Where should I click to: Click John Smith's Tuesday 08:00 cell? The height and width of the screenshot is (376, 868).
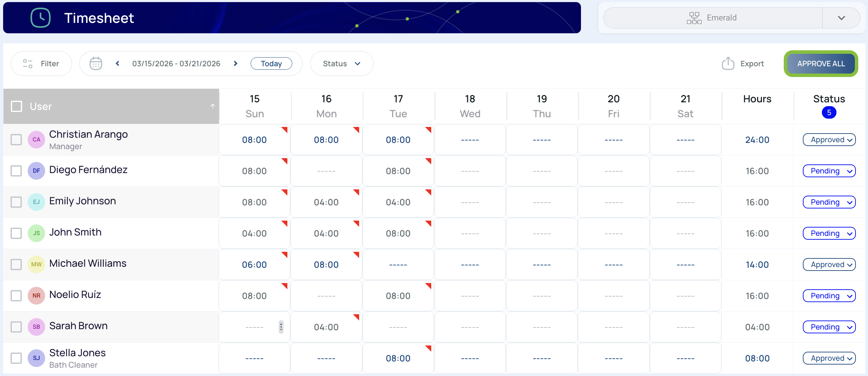click(398, 233)
